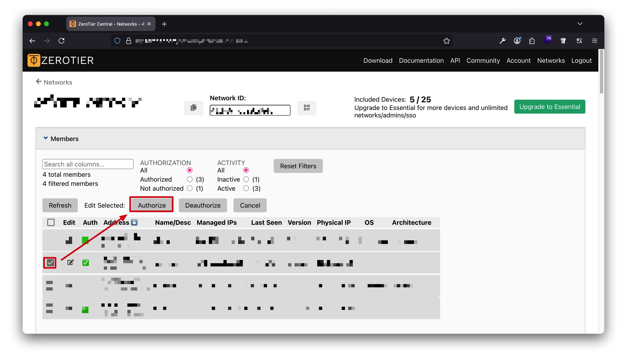The image size is (627, 364).
Task: Click the Version column header
Action: [299, 222]
